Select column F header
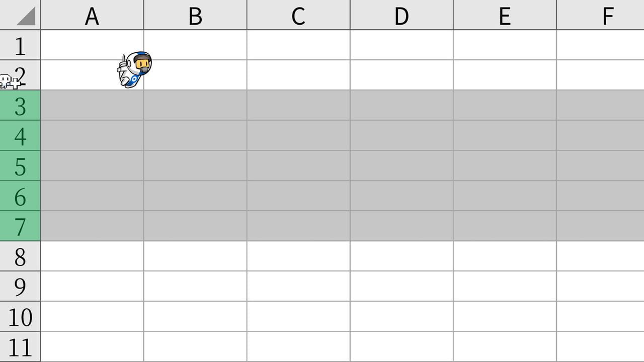 pyautogui.click(x=600, y=15)
